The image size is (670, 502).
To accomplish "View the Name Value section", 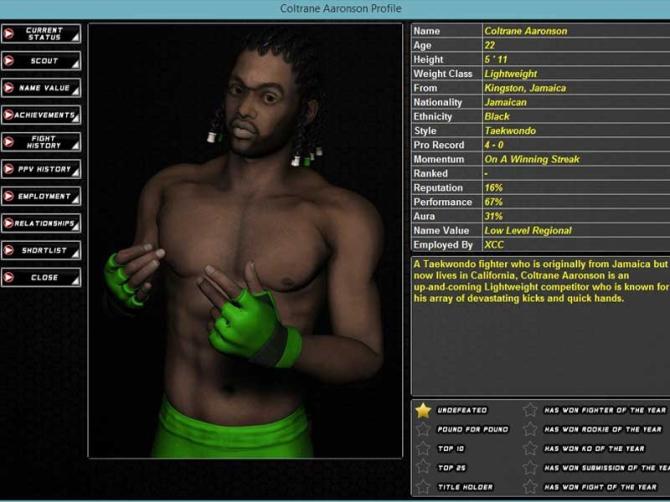I will click(41, 88).
